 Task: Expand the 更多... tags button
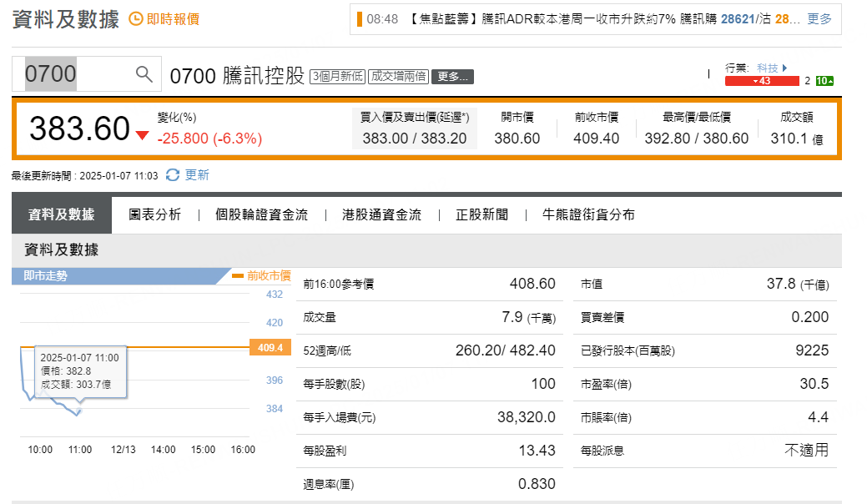click(x=452, y=76)
